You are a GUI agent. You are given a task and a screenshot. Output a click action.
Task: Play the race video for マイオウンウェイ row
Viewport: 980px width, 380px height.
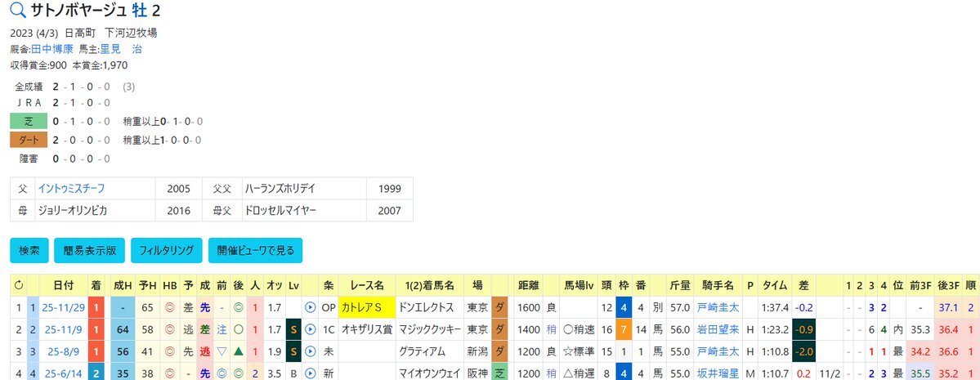[x=310, y=373]
